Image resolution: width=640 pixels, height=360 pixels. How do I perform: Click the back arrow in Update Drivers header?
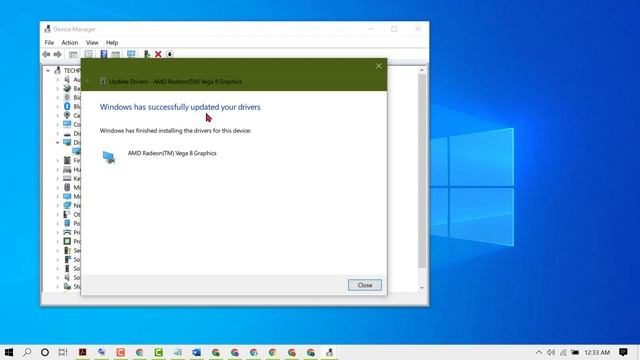(87, 81)
